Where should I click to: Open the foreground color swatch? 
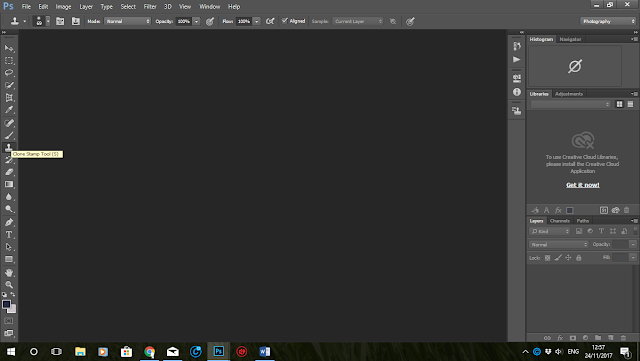(x=6, y=305)
